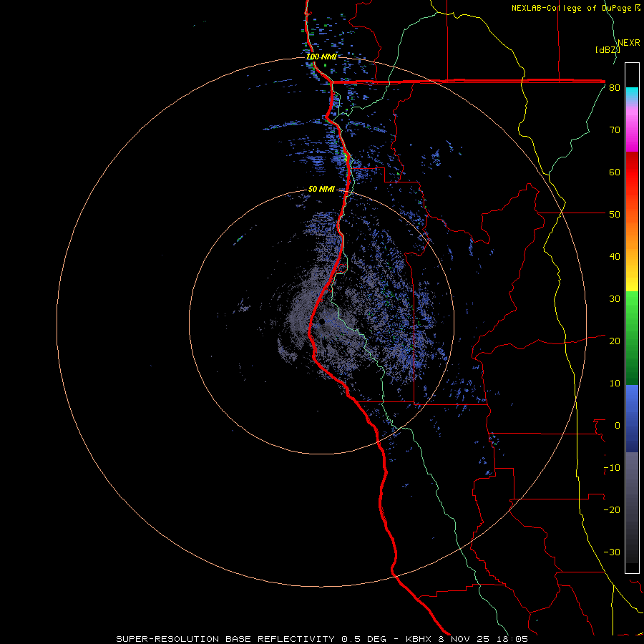
Task: Click the 50 value on the dBZ scale
Action: [x=615, y=215]
